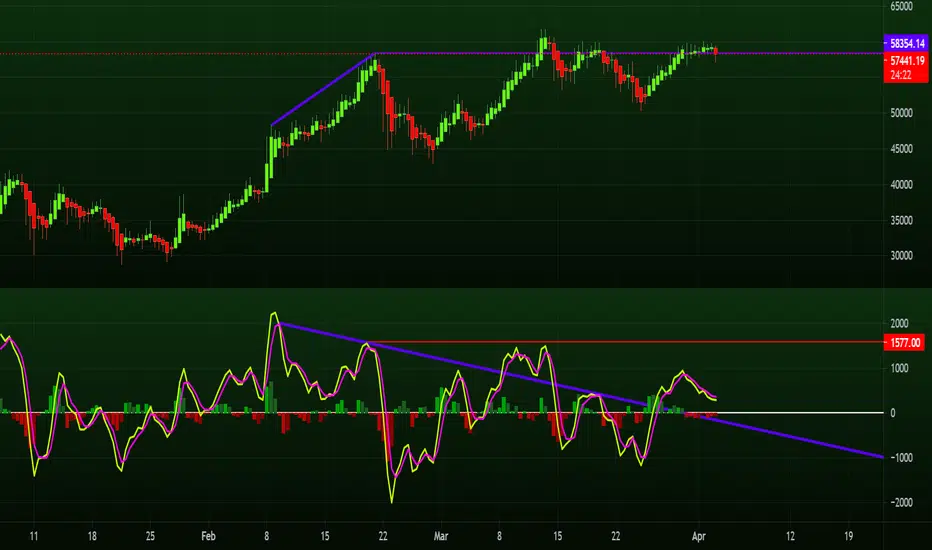
Task: Click the 57441.19 red current price label
Action: [906, 60]
